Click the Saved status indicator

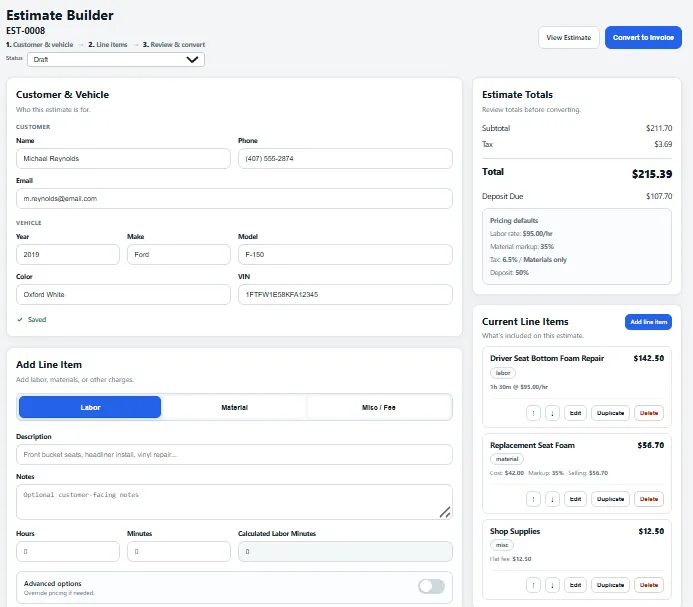[32, 320]
